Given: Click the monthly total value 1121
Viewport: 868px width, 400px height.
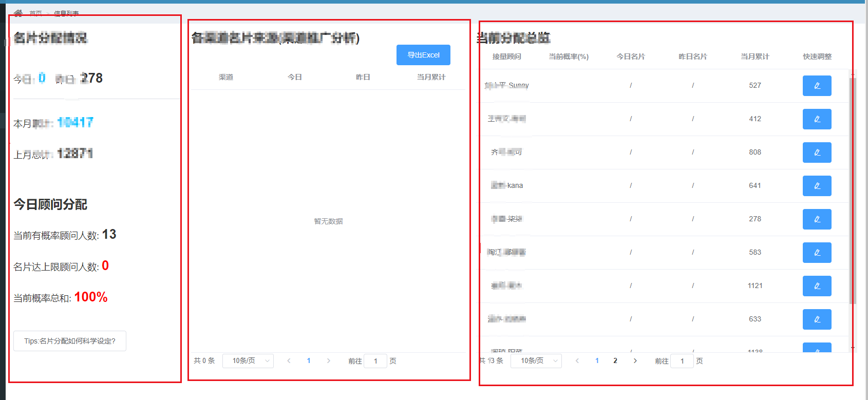Looking at the screenshot, I should 755,286.
